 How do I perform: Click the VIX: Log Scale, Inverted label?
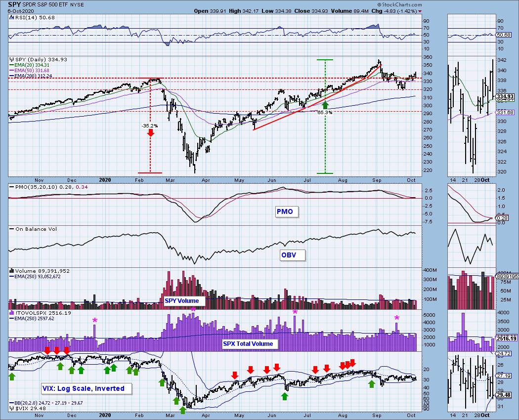[86, 388]
